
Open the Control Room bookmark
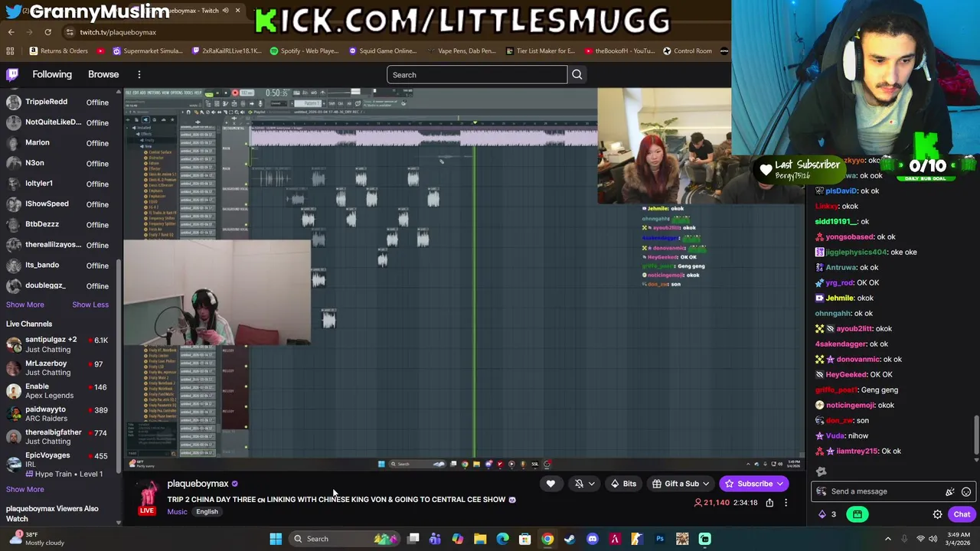(x=688, y=51)
